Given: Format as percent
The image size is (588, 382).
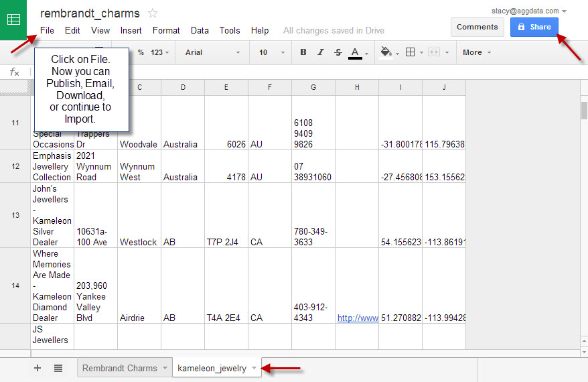Looking at the screenshot, I should [141, 52].
